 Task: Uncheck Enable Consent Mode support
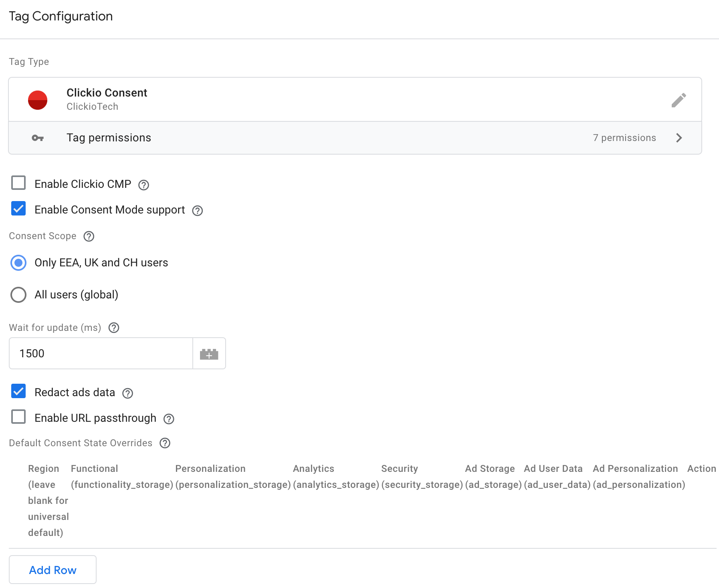click(18, 208)
